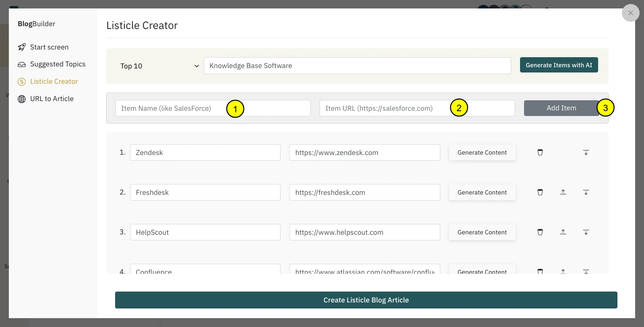Move the Freshdesk item up
Screen dimensions: 644x327
(563, 192)
